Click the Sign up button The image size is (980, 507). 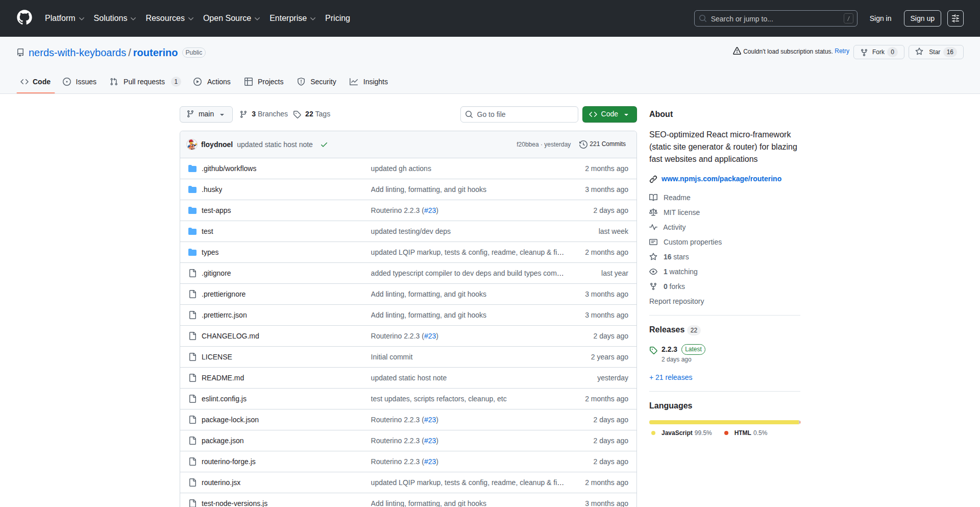pos(922,18)
